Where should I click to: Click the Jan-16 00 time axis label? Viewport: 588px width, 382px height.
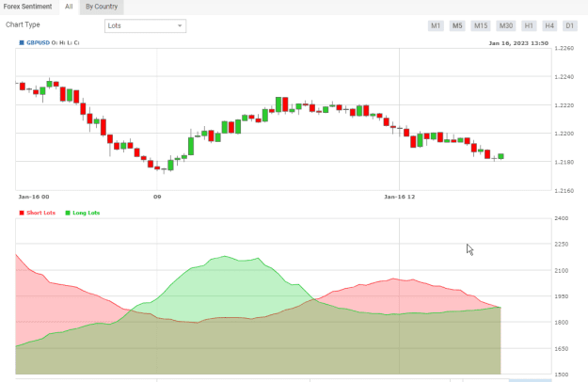coord(34,197)
